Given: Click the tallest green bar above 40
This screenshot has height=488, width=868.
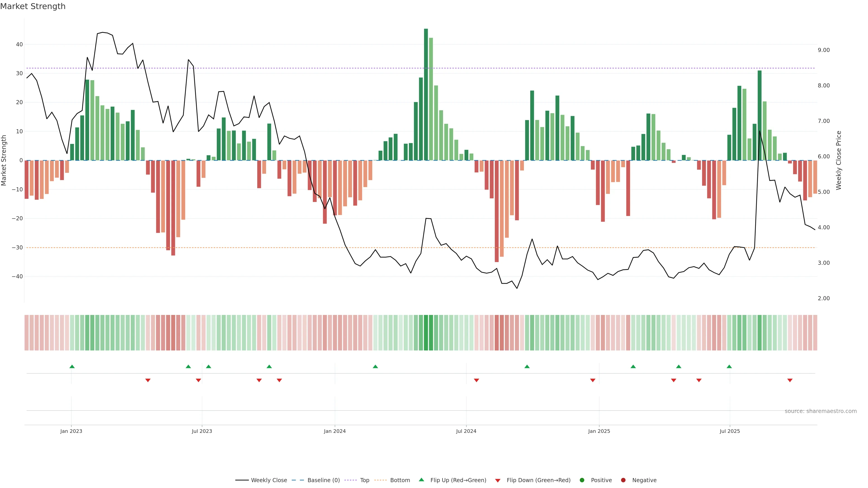Looking at the screenshot, I should click(426, 94).
